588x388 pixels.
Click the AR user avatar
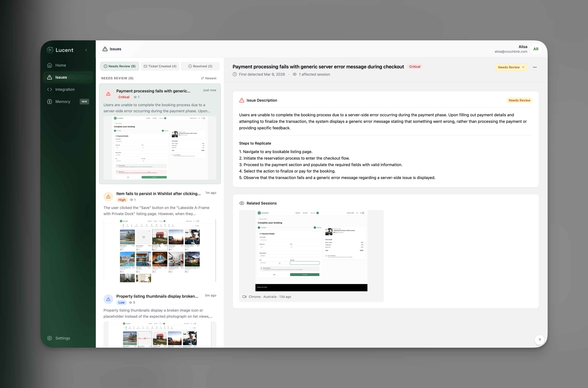click(536, 49)
